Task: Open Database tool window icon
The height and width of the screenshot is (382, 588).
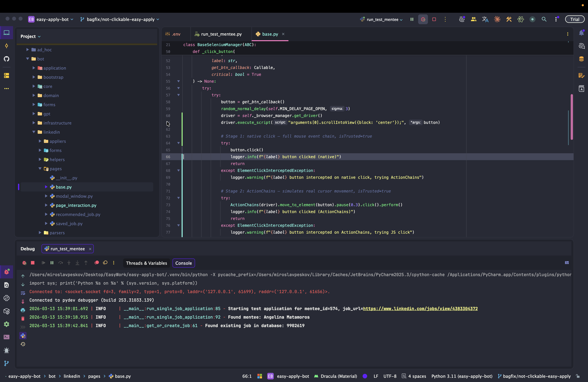Action: tap(581, 59)
